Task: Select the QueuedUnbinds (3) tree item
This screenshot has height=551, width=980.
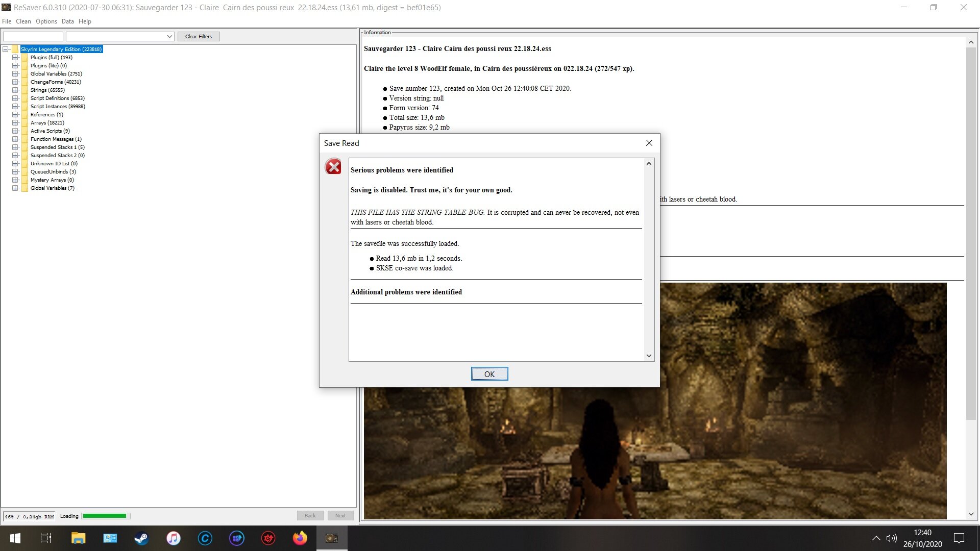Action: (x=53, y=172)
